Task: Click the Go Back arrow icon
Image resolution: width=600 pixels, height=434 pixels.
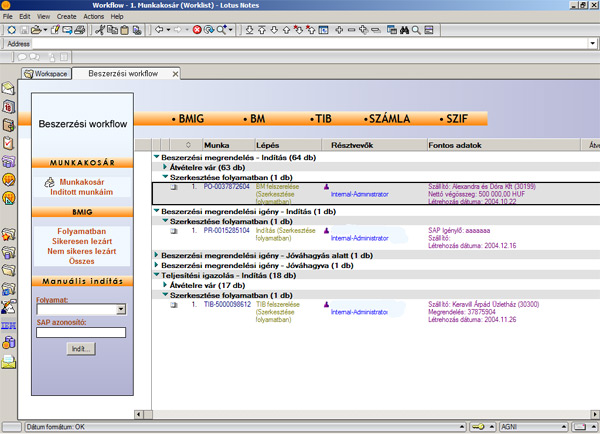Action: pos(159,29)
